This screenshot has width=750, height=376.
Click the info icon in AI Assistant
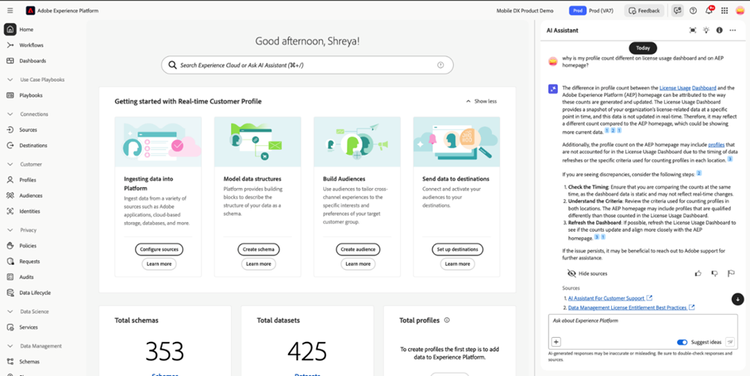(x=719, y=30)
